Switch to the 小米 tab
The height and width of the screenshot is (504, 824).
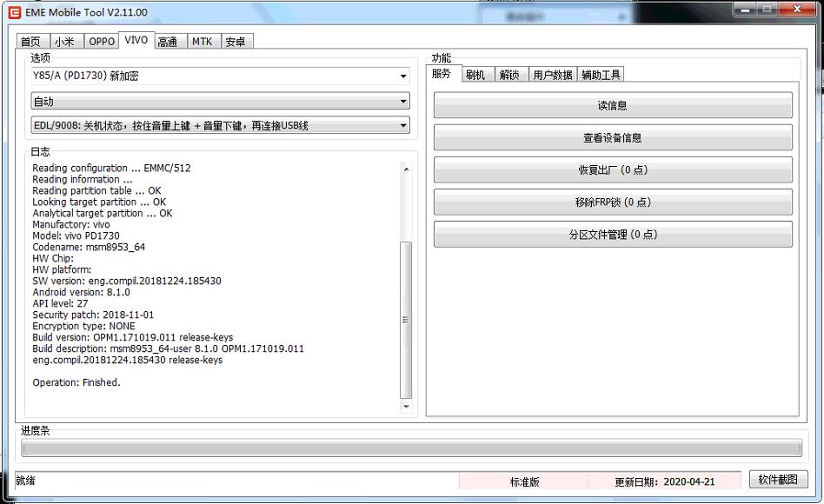[64, 42]
